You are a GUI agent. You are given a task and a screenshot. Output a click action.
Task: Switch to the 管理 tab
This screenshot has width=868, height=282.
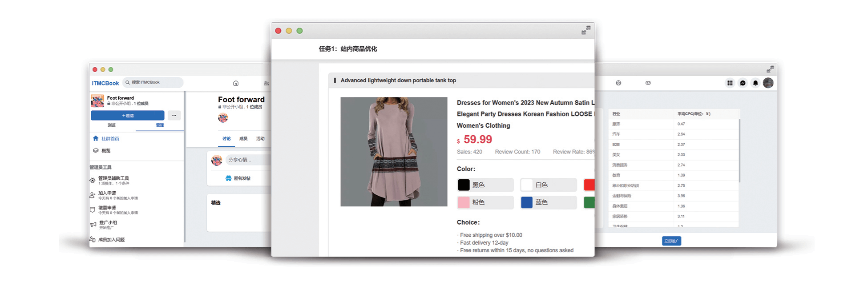(x=160, y=125)
